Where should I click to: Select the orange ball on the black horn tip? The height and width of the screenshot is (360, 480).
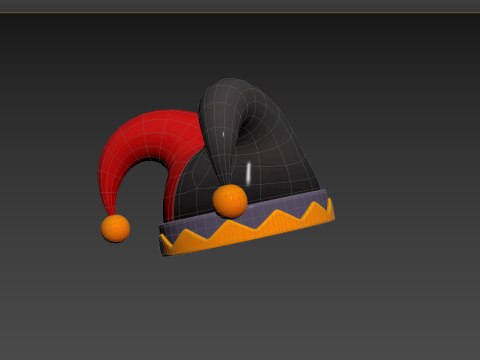[x=230, y=201]
